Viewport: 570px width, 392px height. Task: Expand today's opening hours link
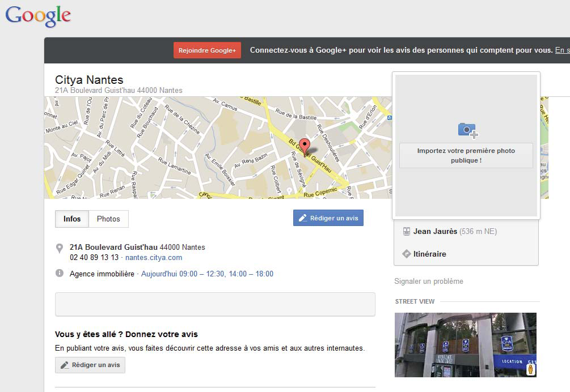coord(207,274)
